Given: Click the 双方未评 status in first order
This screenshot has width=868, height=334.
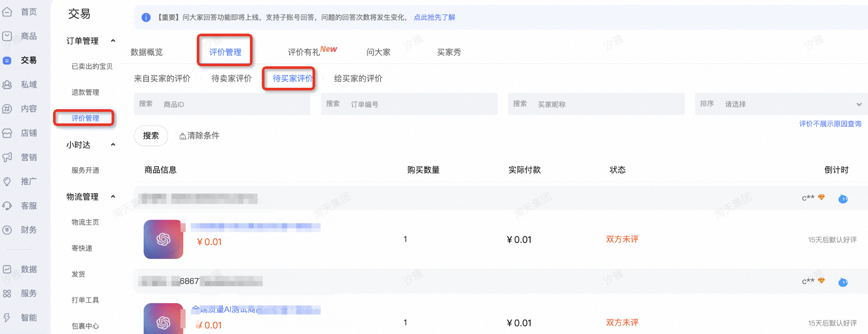Looking at the screenshot, I should click(x=622, y=239).
